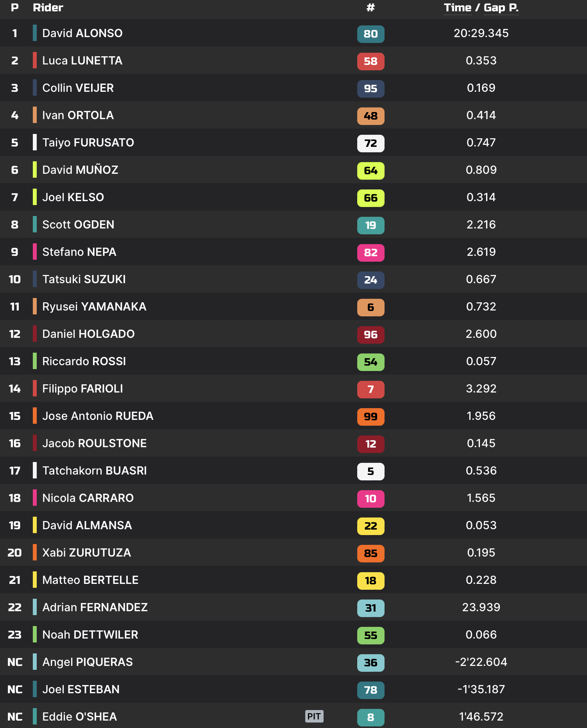Click the pink number 82 badge
Screen dimensions: 587x728
click(370, 253)
